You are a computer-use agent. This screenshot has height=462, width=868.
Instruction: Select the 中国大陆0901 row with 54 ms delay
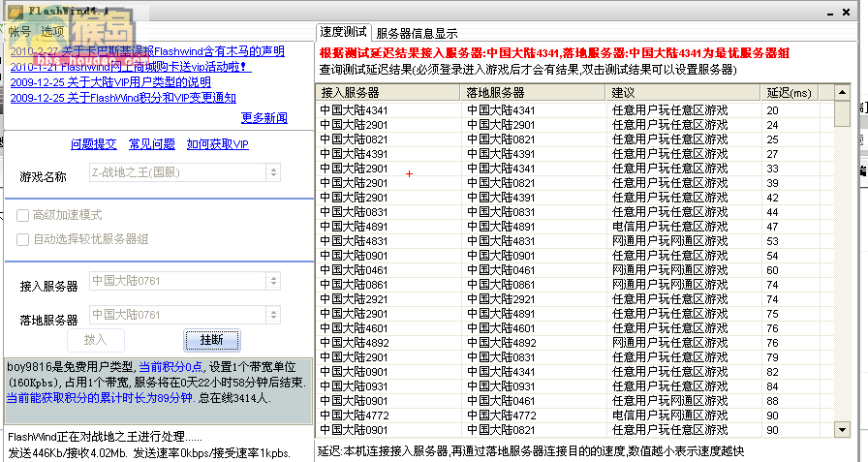point(574,256)
